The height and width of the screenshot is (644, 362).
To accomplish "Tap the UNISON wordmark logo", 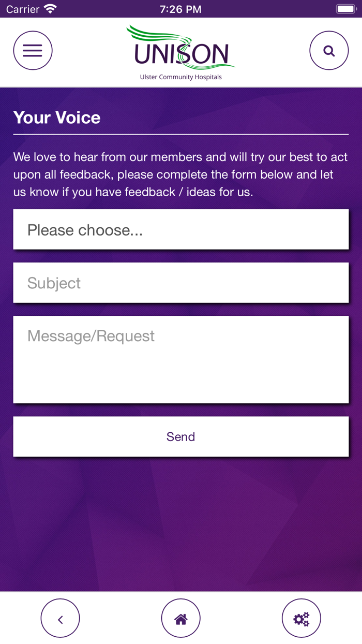I will point(181,53).
